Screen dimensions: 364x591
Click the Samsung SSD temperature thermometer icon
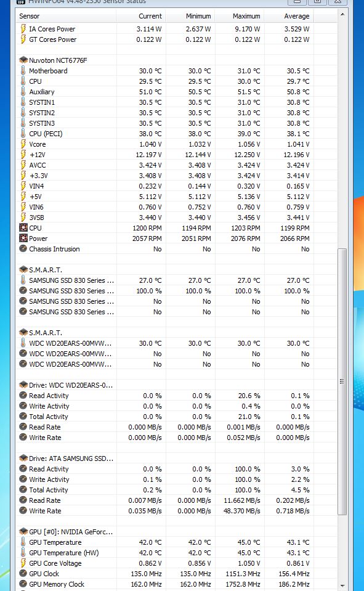(x=23, y=280)
